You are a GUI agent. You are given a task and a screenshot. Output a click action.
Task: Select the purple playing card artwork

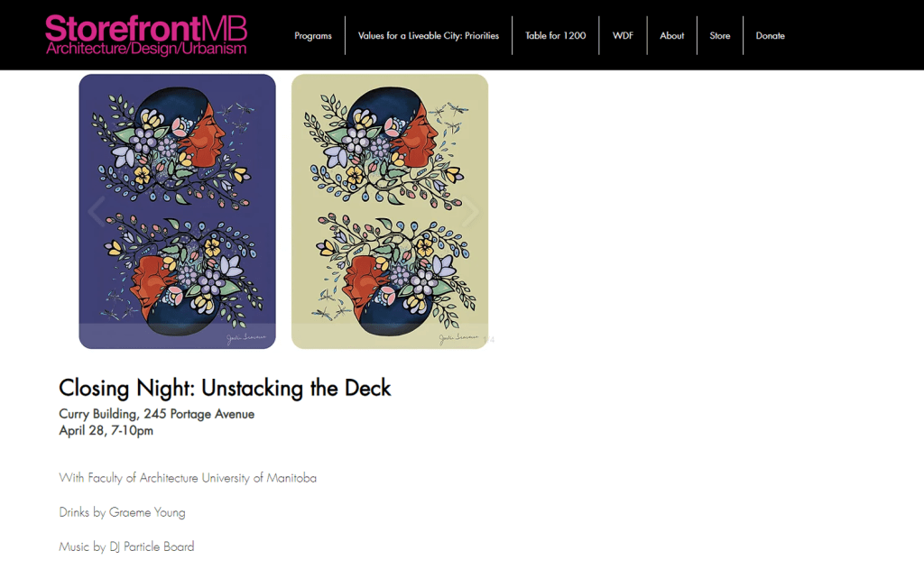[178, 211]
